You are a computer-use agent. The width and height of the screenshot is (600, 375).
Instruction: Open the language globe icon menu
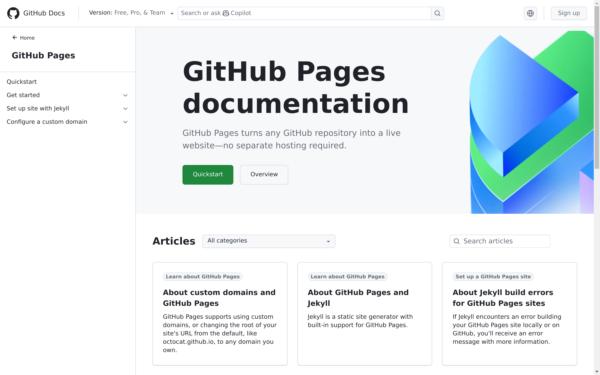(x=530, y=13)
